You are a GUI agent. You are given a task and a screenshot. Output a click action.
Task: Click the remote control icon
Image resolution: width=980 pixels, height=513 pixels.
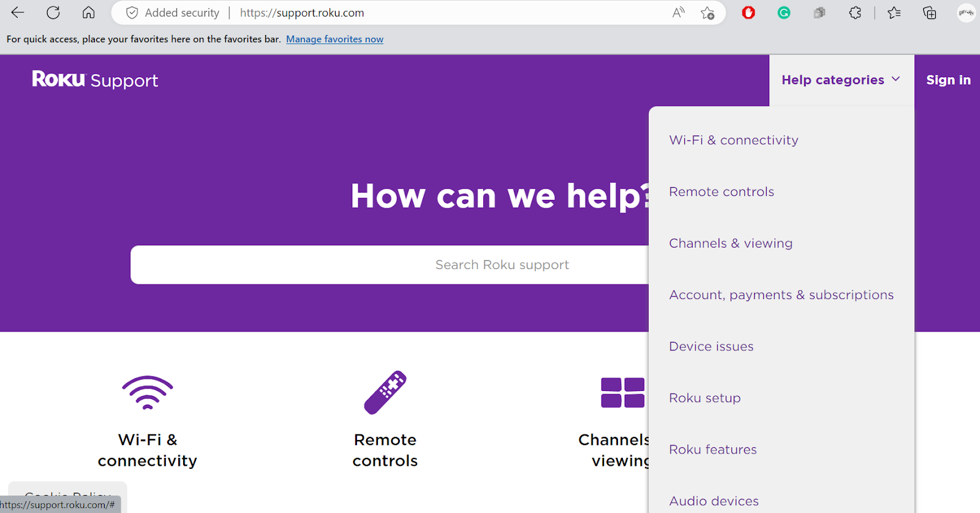tap(385, 392)
